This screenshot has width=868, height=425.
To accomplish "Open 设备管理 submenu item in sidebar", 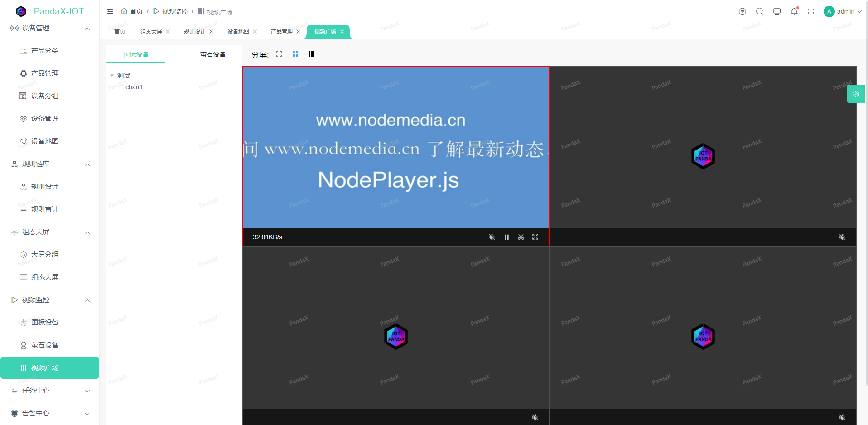I will (50, 119).
